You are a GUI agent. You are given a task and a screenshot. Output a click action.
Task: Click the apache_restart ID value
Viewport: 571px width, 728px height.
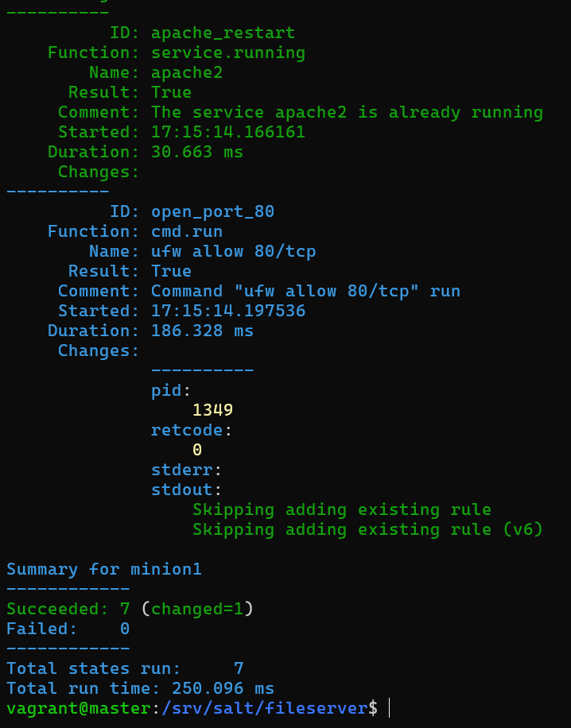pos(223,33)
